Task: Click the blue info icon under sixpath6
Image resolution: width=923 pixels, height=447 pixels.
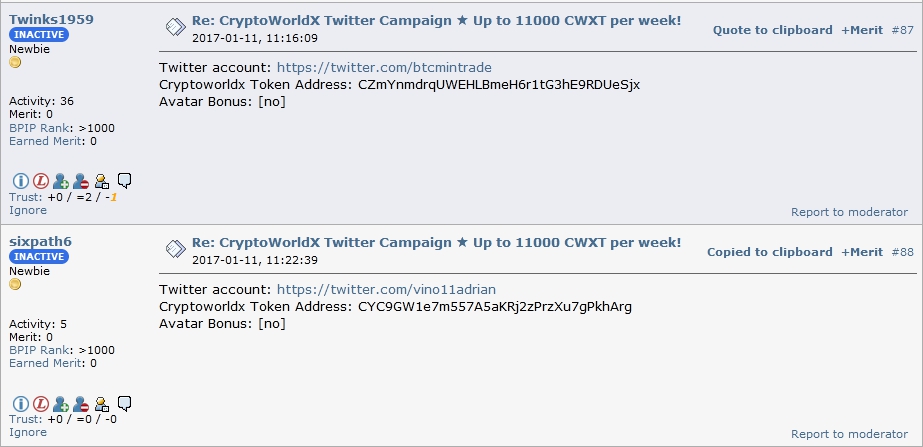Action: [21, 403]
